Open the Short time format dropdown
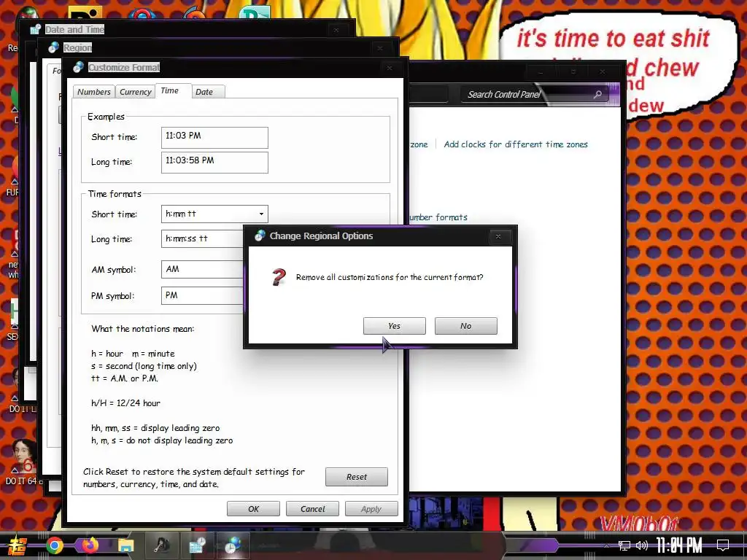Image resolution: width=747 pixels, height=560 pixels. click(261, 214)
